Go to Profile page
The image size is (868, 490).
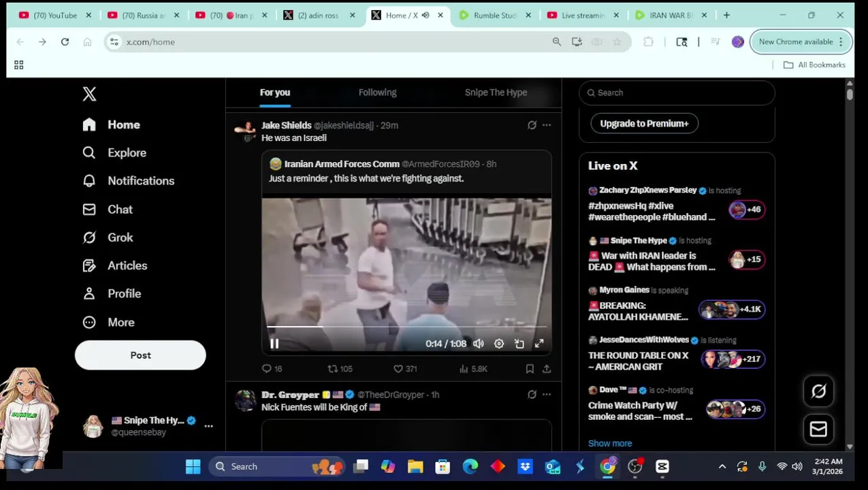[112, 293]
